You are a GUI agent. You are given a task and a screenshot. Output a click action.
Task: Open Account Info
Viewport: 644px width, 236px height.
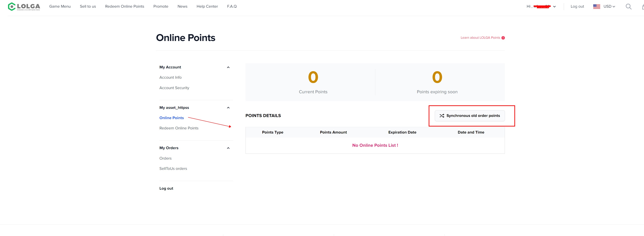tap(171, 77)
